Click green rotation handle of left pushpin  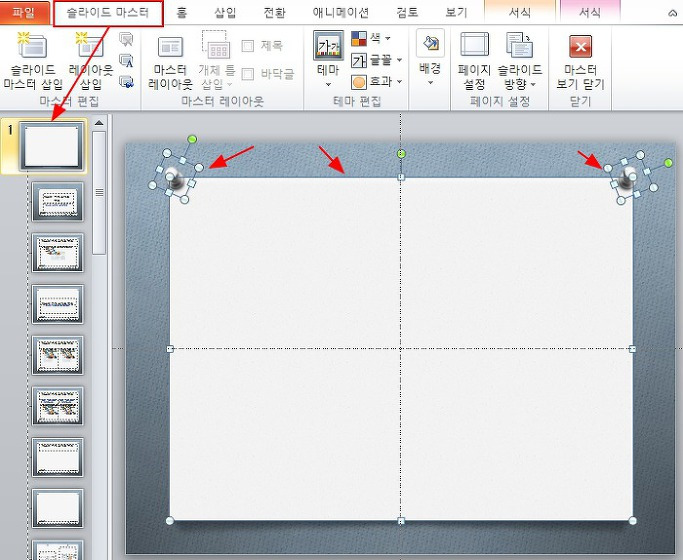192,139
